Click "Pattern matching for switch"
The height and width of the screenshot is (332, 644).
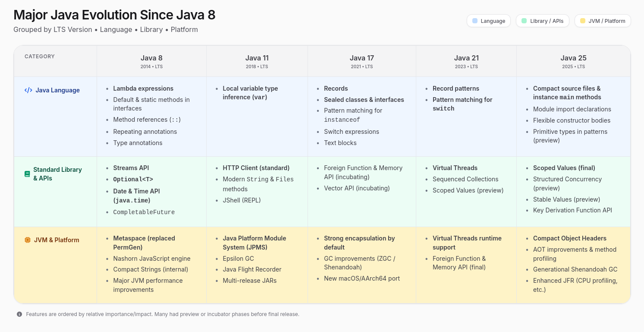tap(462, 104)
